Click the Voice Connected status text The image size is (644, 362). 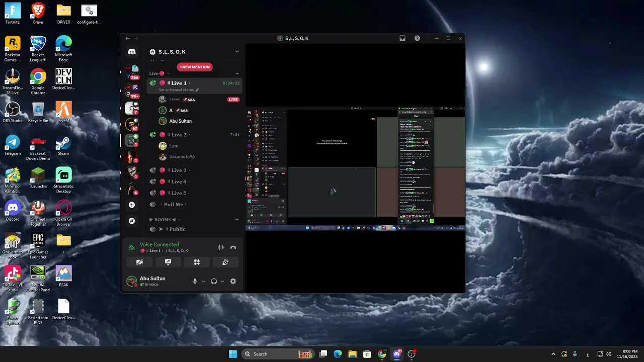click(x=159, y=245)
